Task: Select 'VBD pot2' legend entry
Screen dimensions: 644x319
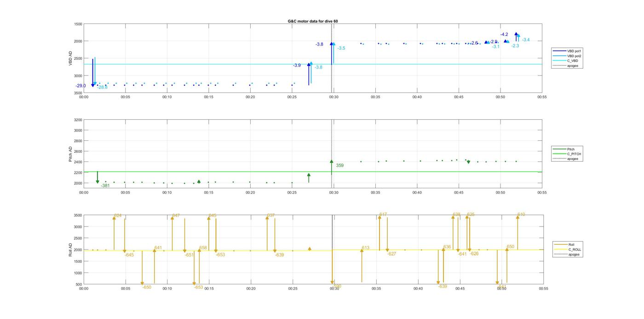Action: coord(566,56)
